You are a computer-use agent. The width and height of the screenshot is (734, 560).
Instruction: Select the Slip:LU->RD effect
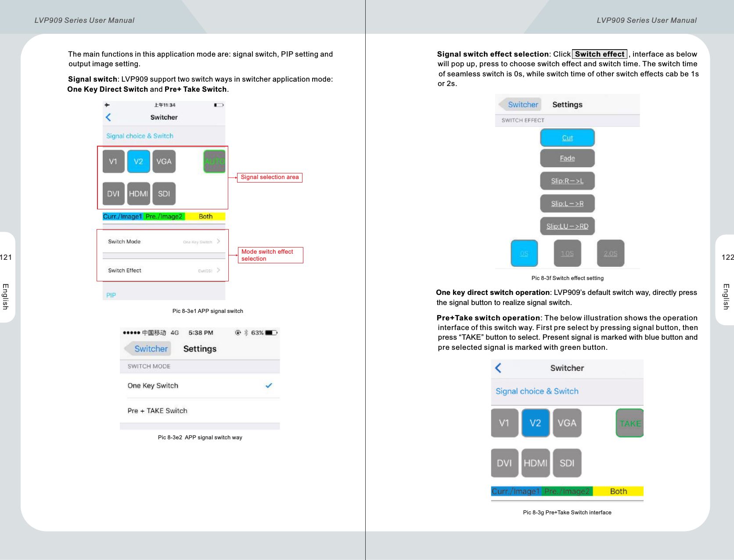coord(567,226)
